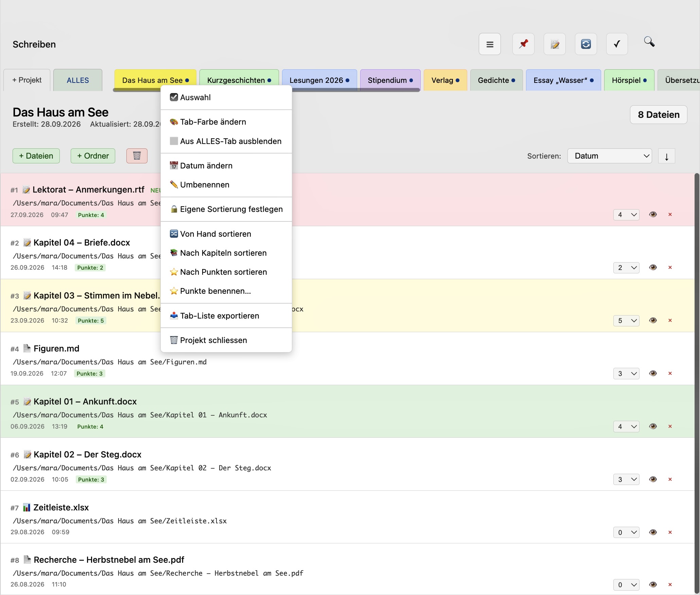Open search with the magnifying glass

[x=649, y=42]
